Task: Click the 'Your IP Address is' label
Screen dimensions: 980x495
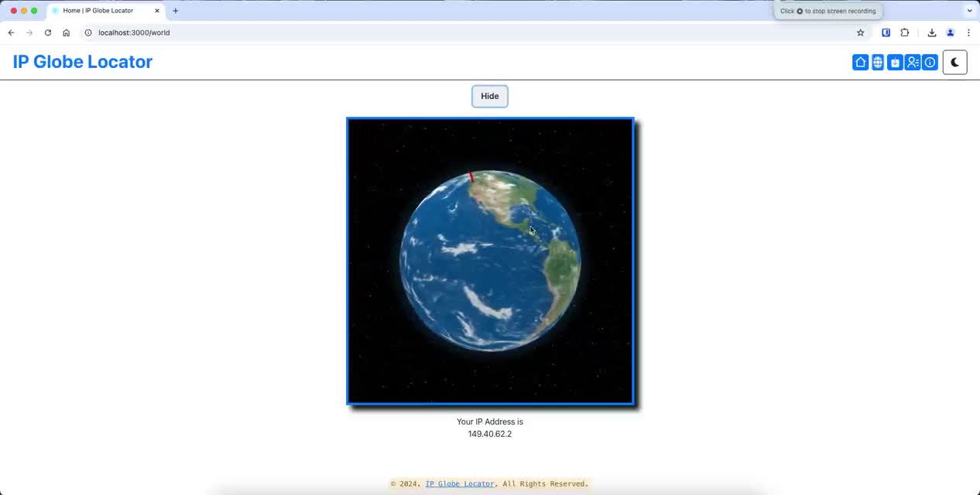Action: pyautogui.click(x=490, y=422)
